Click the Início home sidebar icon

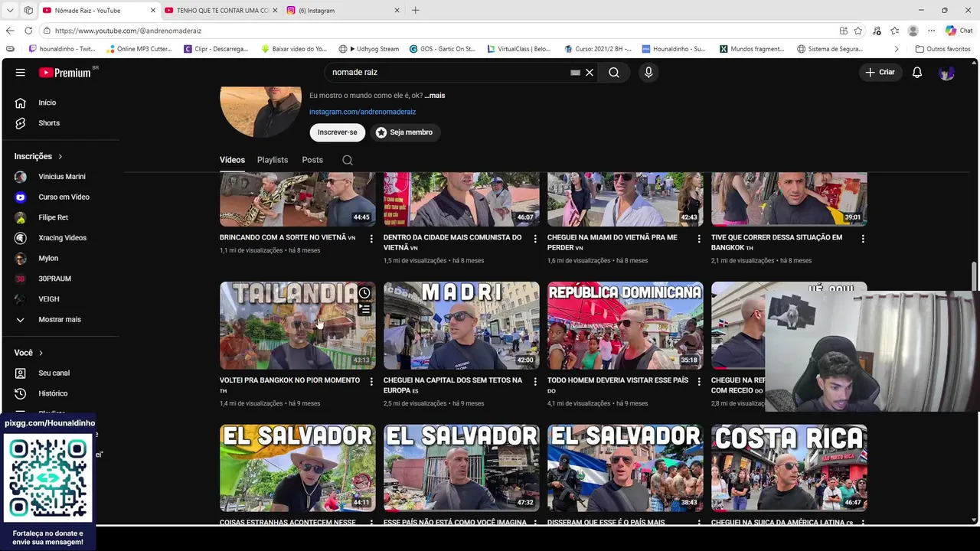(21, 103)
